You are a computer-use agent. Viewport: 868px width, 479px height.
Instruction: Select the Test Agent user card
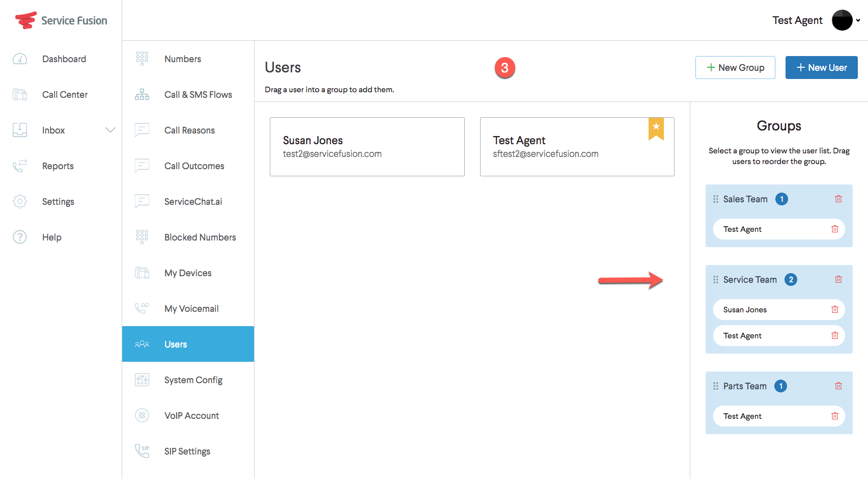pyautogui.click(x=577, y=147)
